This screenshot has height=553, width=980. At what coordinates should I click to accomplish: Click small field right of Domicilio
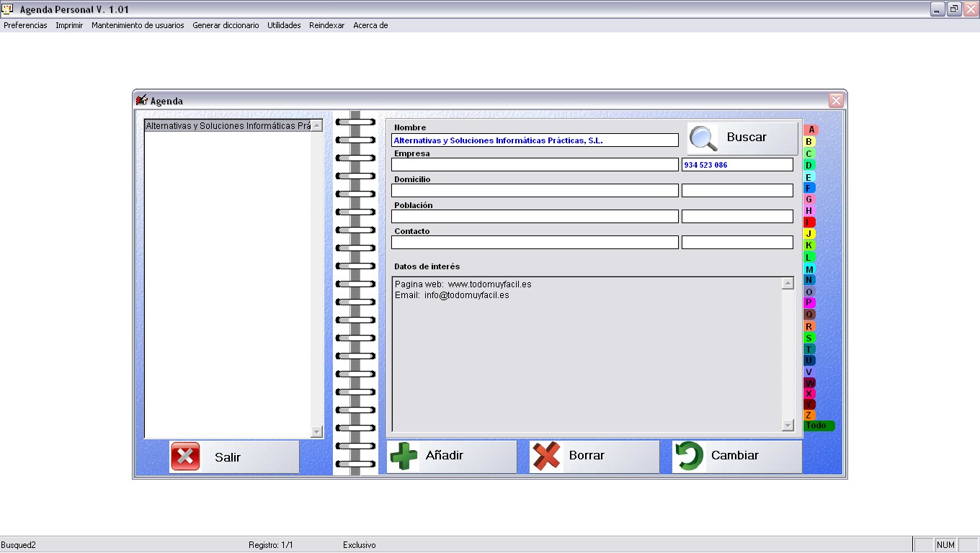[x=737, y=191]
